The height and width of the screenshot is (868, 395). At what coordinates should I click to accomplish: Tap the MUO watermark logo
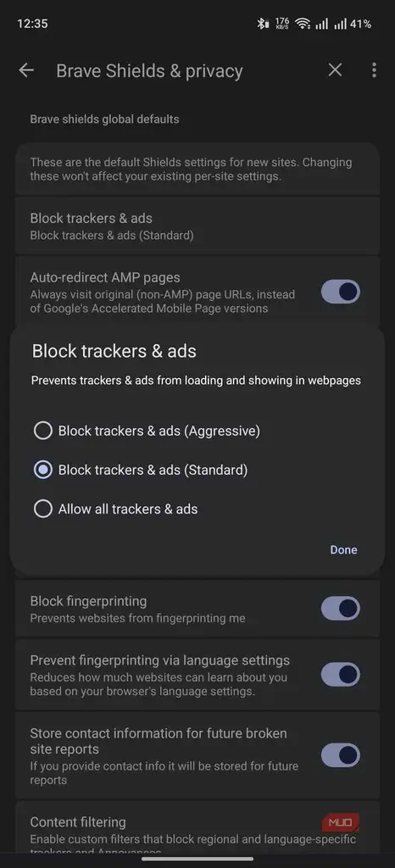[340, 822]
